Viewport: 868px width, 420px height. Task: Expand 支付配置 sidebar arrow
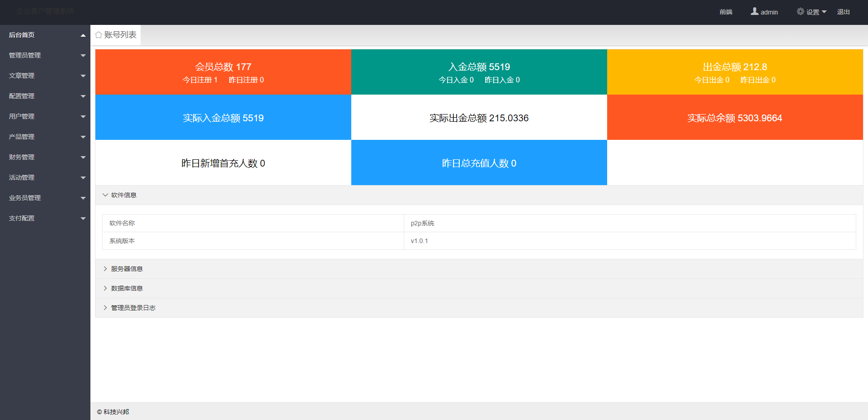(83, 219)
